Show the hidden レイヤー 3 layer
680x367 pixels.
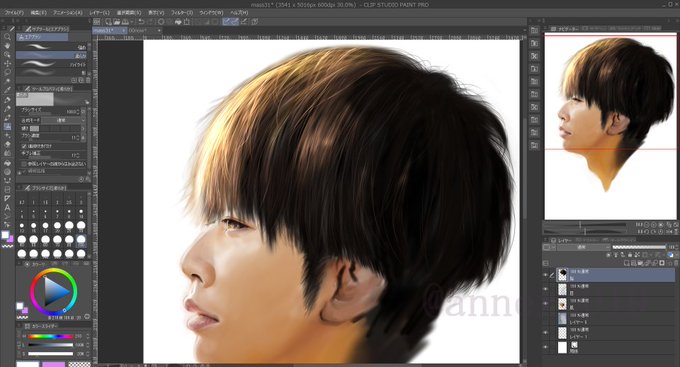point(546,318)
